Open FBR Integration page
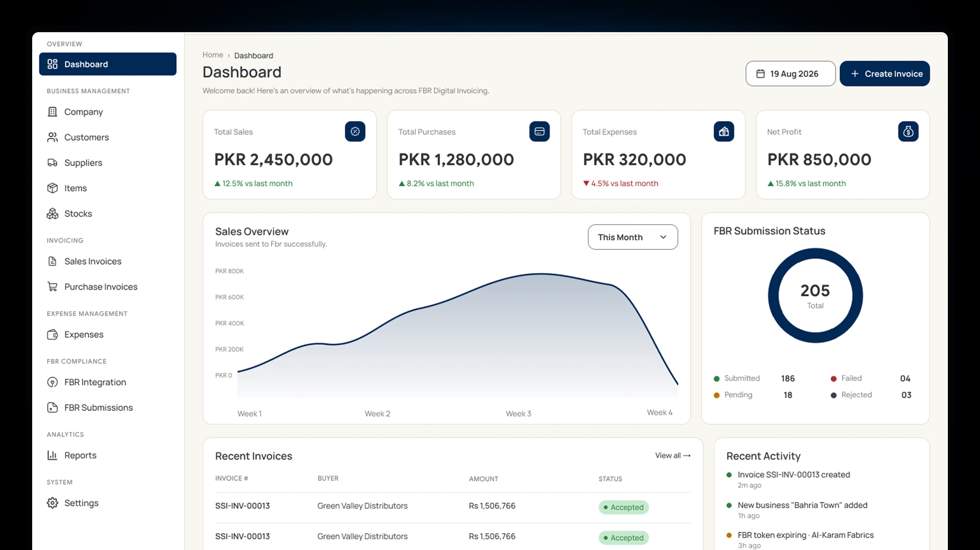 pyautogui.click(x=108, y=382)
